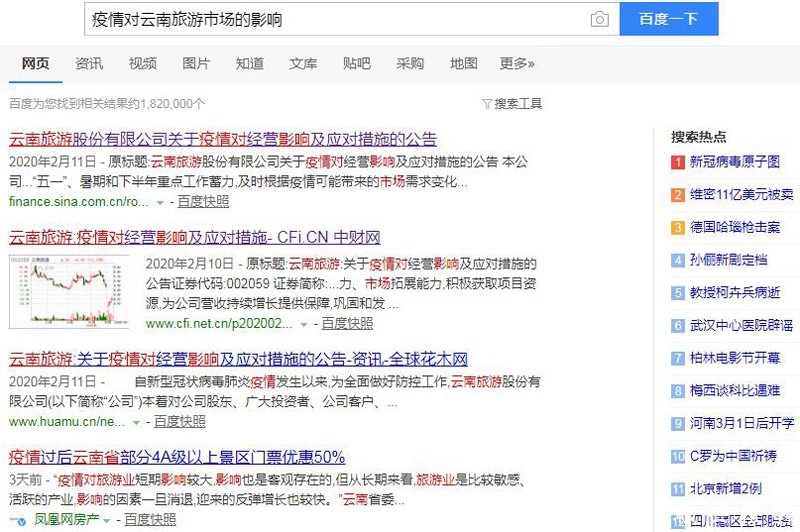
Task: Open hot topic 德国哈瑙枪击案
Action: 735,227
